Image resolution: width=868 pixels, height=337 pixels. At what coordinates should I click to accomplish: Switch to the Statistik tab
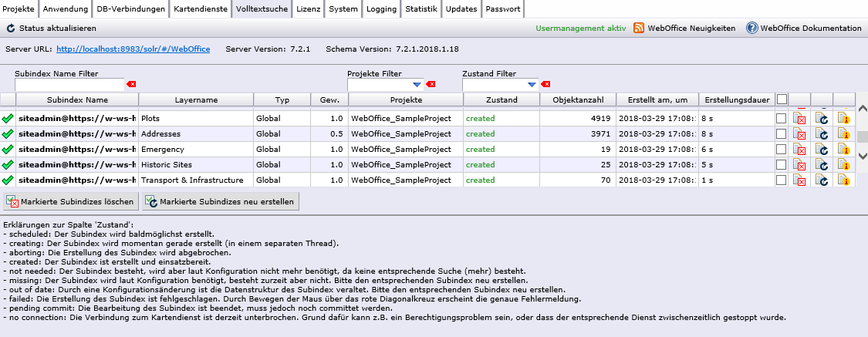pos(421,8)
